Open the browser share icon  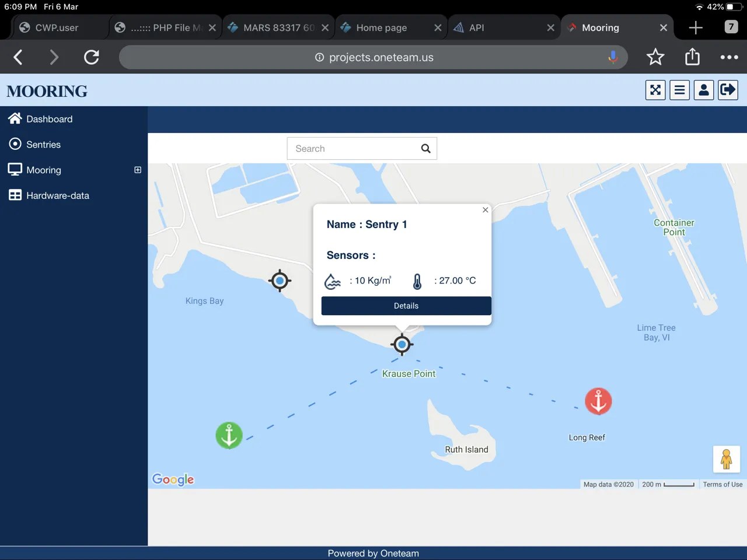pyautogui.click(x=692, y=57)
